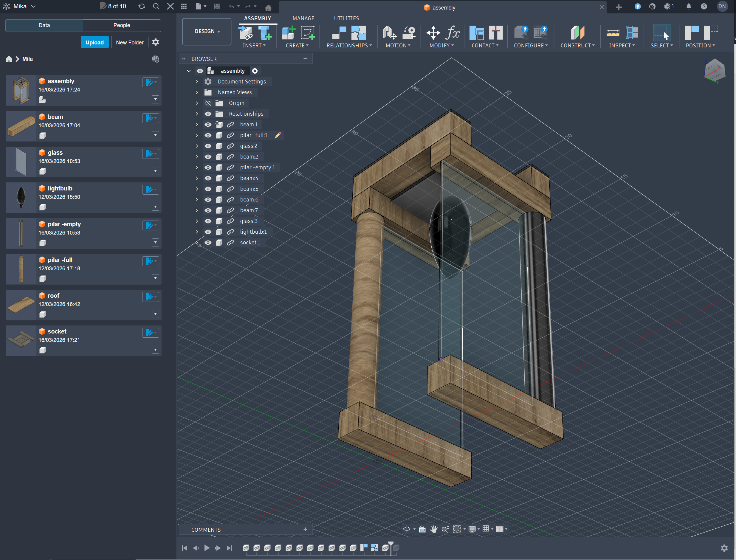Open the DESIGN workspace dropdown
The height and width of the screenshot is (560, 736).
point(207,31)
